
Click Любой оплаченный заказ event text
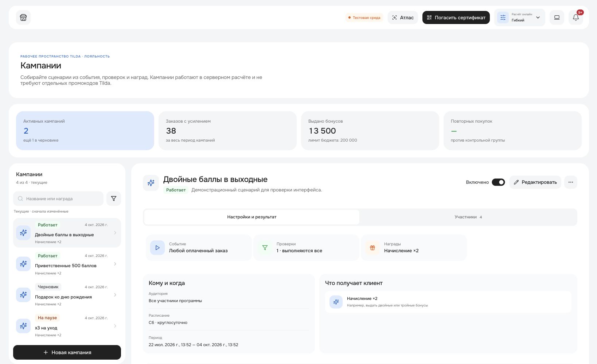click(x=198, y=251)
